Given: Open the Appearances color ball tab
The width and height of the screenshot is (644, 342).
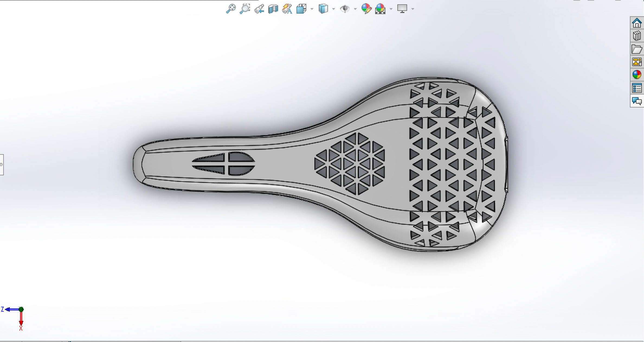Looking at the screenshot, I should pyautogui.click(x=637, y=74).
